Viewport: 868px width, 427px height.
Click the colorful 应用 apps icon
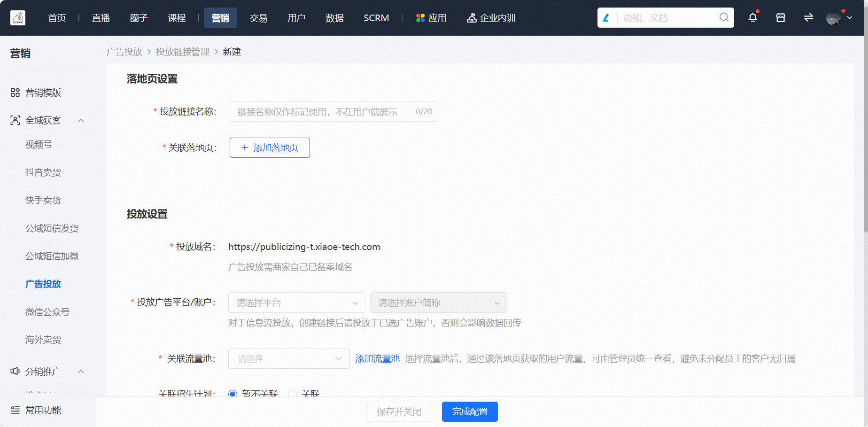click(420, 18)
